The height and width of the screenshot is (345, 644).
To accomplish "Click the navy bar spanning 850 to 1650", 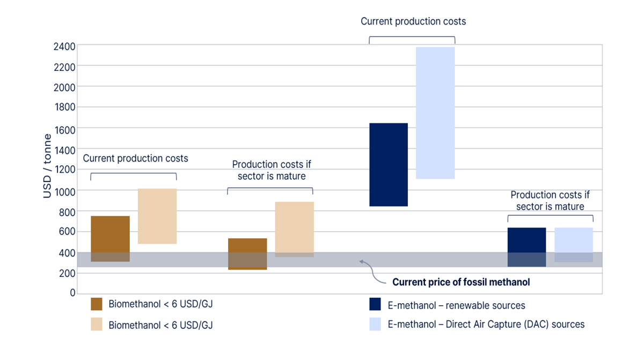I will (389, 164).
